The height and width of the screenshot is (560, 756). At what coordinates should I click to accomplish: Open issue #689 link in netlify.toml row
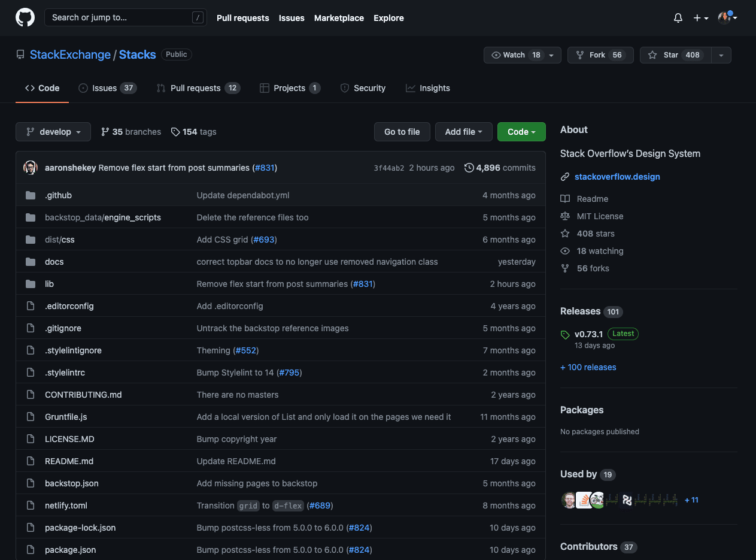click(320, 505)
